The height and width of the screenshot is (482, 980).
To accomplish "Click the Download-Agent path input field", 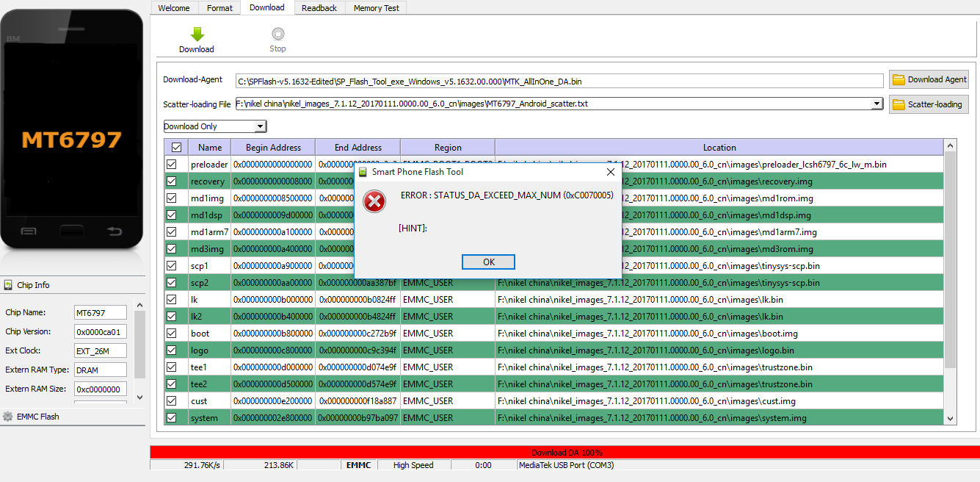I will tap(559, 80).
